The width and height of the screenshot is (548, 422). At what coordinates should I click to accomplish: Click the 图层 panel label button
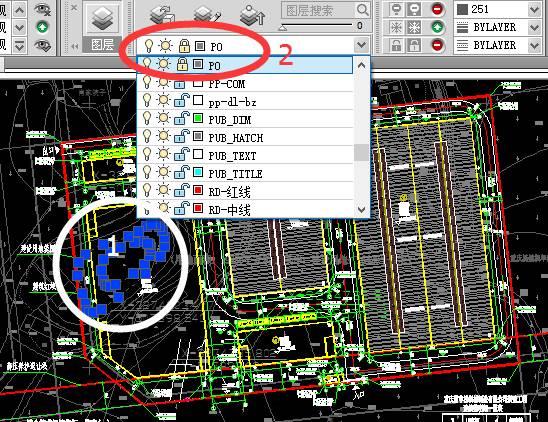[102, 45]
